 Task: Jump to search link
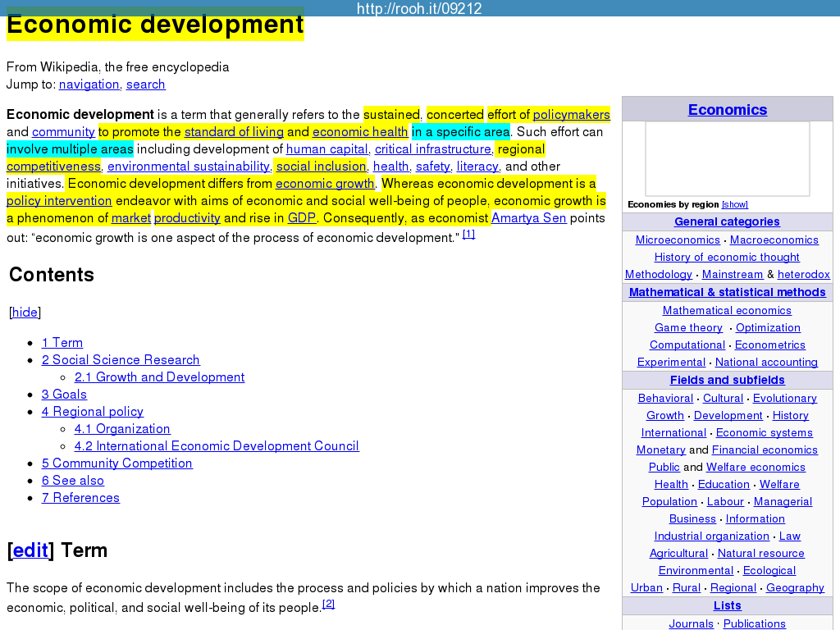pos(145,84)
